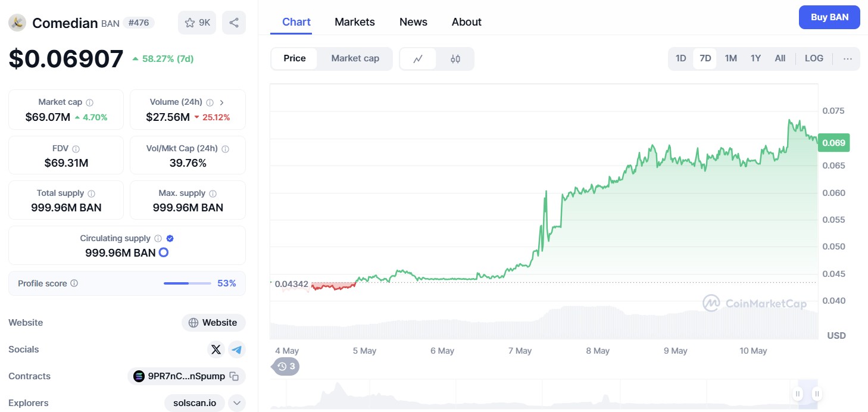Copy the contract address icon
This screenshot has width=868, height=412.
[235, 376]
